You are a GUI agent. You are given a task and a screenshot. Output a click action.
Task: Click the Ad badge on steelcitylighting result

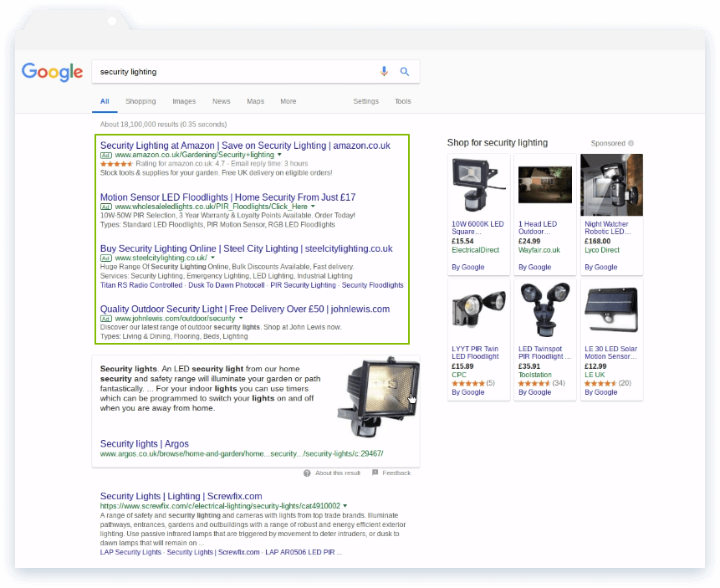106,258
